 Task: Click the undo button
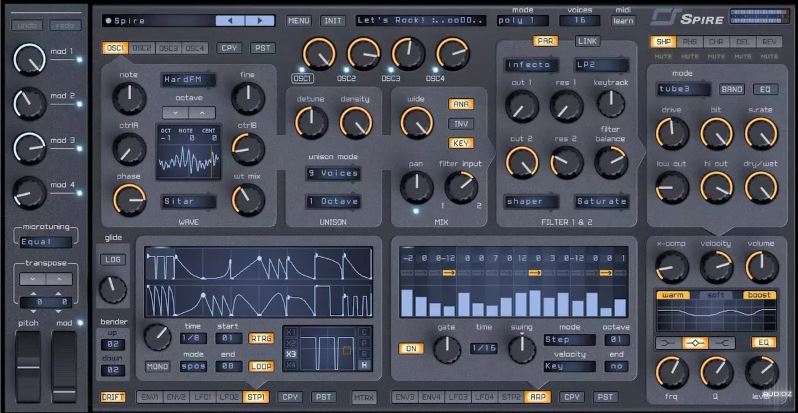click(x=27, y=25)
